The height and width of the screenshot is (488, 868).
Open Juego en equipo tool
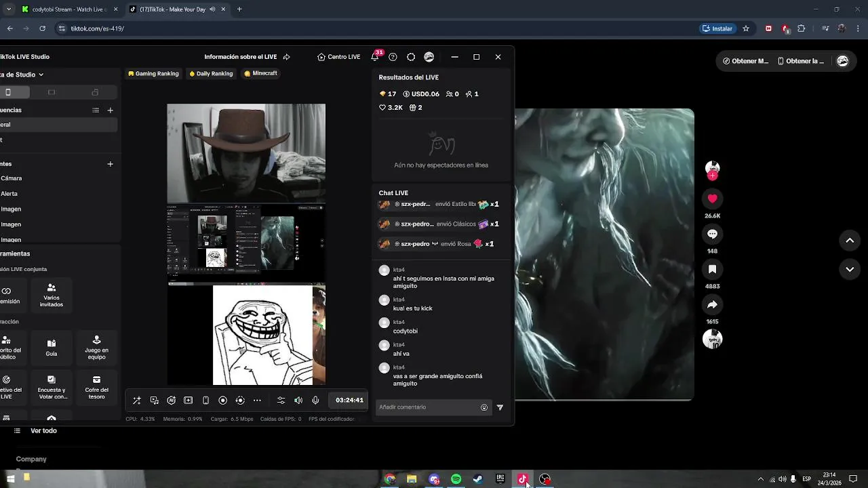96,346
